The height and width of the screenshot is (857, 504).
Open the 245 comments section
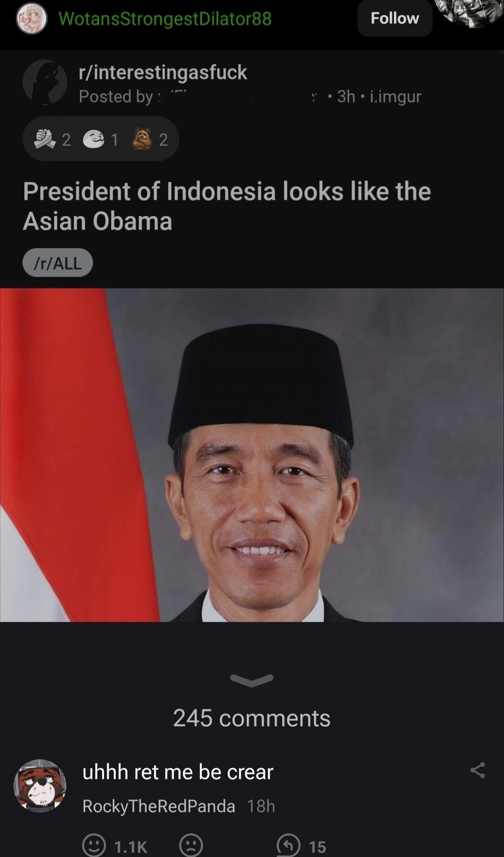tap(252, 718)
